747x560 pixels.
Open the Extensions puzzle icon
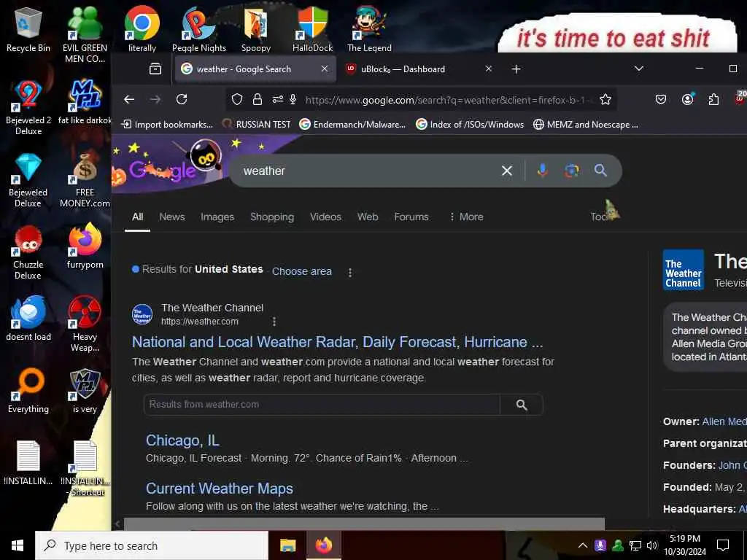[x=713, y=99]
